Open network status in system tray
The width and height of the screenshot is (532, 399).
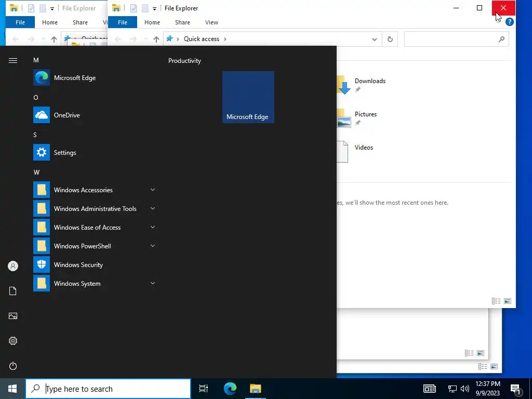click(453, 389)
